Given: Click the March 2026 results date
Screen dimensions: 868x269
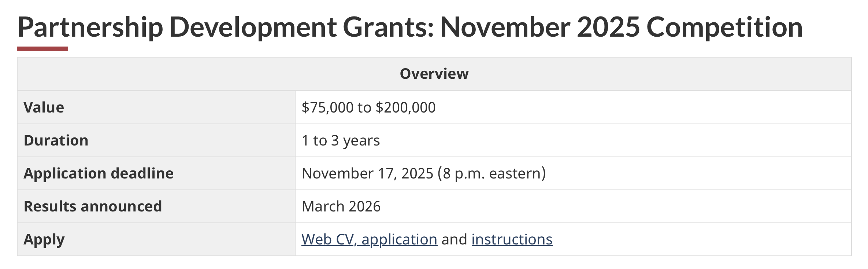Looking at the screenshot, I should coord(341,207).
